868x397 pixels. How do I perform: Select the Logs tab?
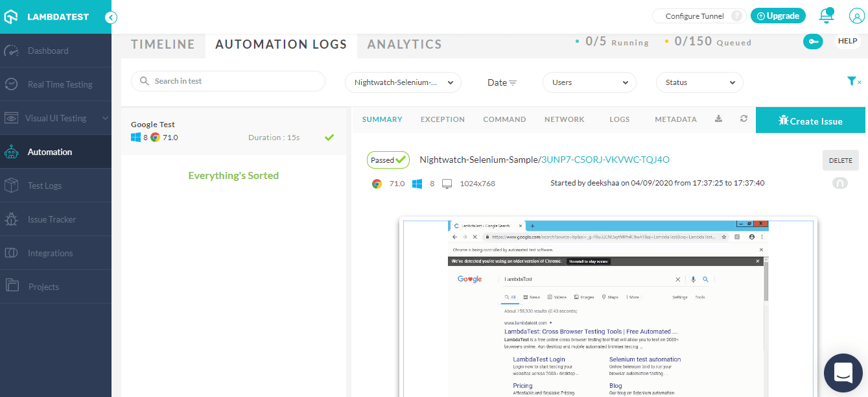[620, 119]
